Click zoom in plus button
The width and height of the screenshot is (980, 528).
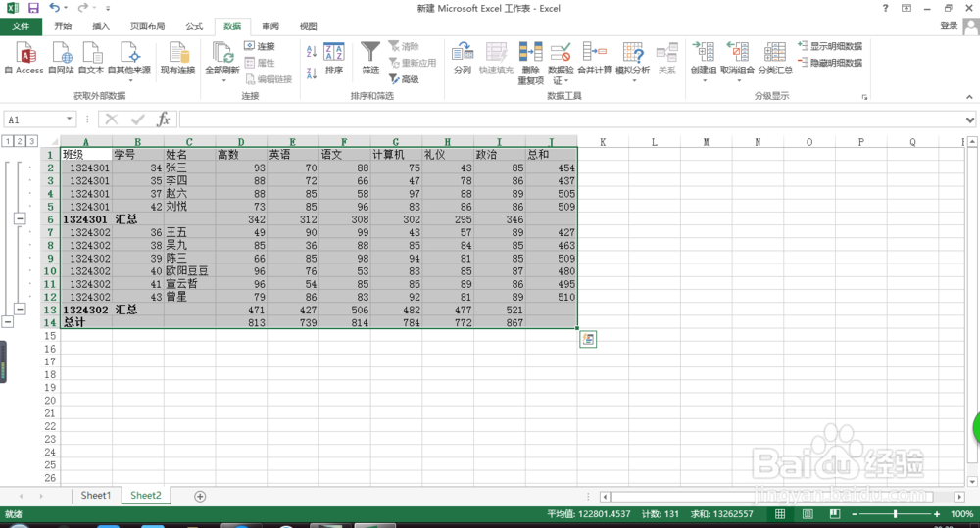(x=937, y=514)
